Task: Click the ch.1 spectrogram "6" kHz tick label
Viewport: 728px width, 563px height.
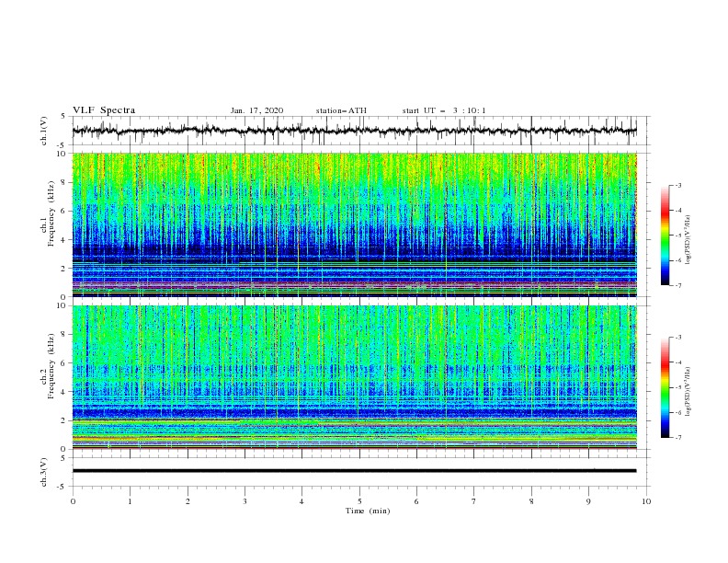Action: click(x=64, y=212)
